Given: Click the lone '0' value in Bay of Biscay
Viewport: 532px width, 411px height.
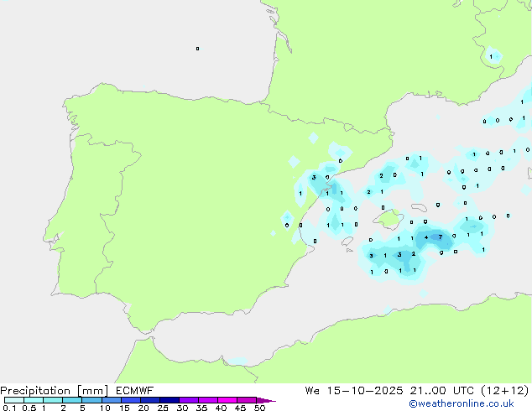Looking at the screenshot, I should (197, 49).
